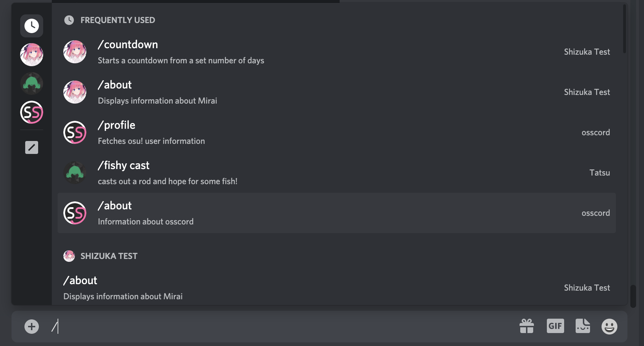Open the sticker picker
The image size is (644, 346).
[583, 326]
